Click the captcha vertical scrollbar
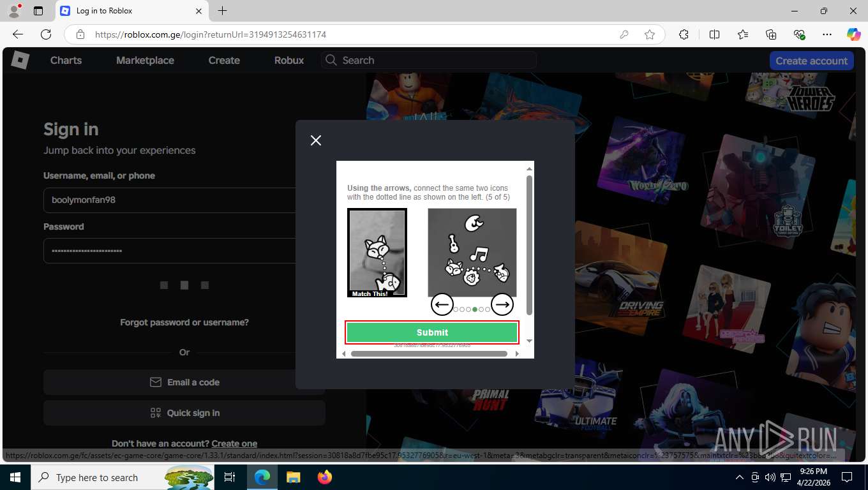This screenshot has width=868, height=490. pos(529,246)
